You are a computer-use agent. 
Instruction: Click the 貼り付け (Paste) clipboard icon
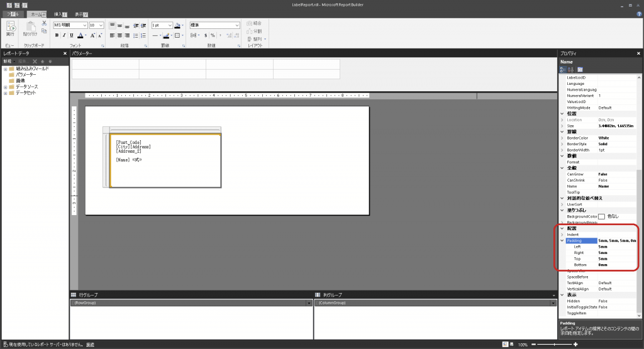(x=30, y=27)
